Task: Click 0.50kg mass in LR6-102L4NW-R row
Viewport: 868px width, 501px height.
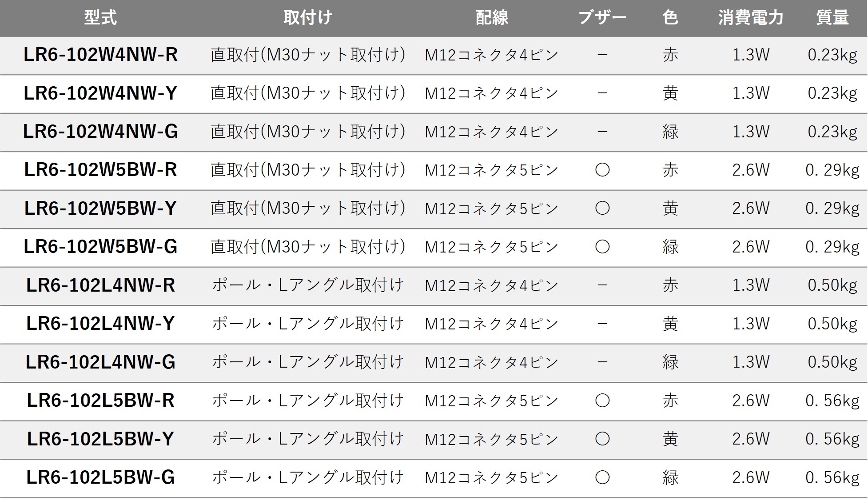Action: point(832,285)
